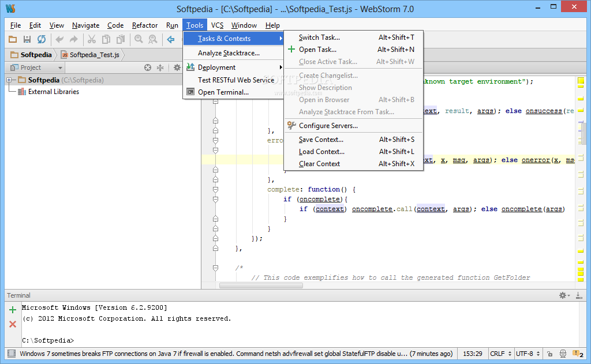Click the Redo arrow icon

click(74, 39)
